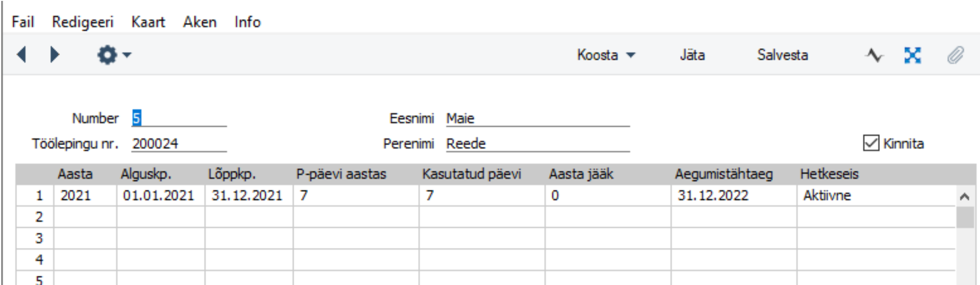Open attachments paperclip icon
The height and width of the screenshot is (285, 980).
coord(955,55)
